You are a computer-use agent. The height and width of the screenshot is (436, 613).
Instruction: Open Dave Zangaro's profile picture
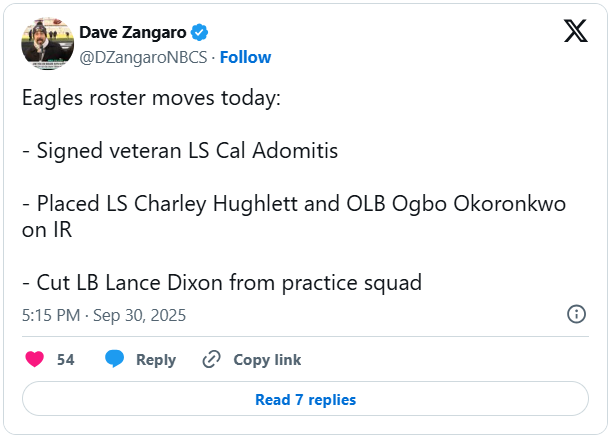tap(46, 43)
